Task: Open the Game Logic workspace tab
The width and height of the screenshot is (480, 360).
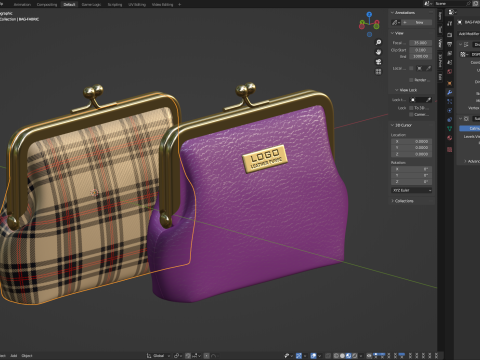Action: [x=91, y=4]
